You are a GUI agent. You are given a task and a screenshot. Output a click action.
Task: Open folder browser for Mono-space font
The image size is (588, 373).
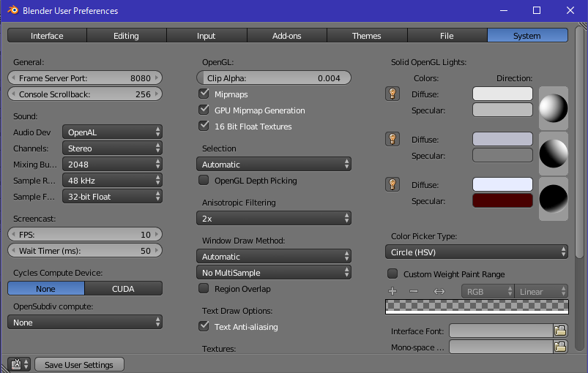click(560, 347)
